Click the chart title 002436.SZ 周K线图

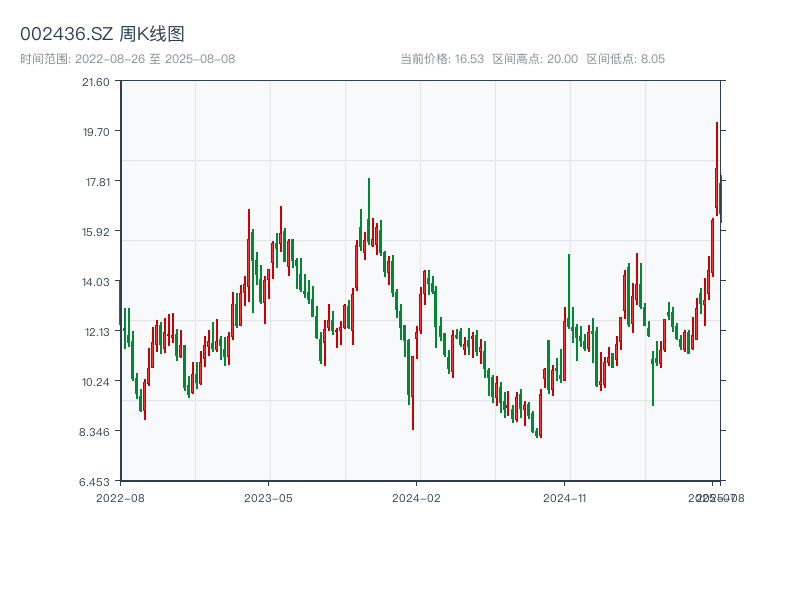[102, 34]
